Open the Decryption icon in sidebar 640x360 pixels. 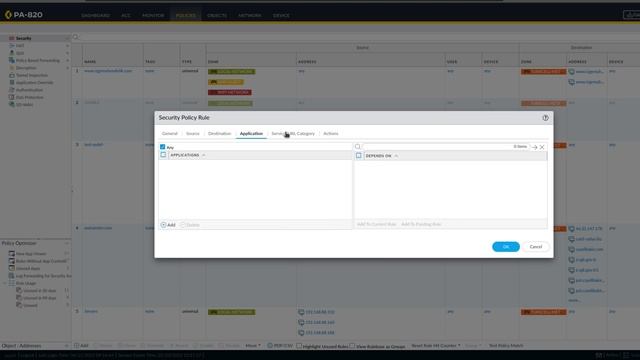11,68
